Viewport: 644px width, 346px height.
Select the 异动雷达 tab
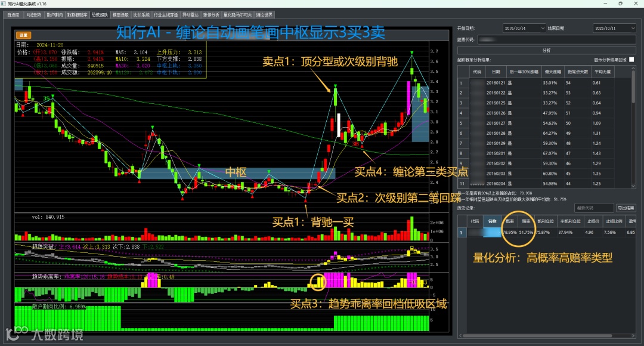tap(190, 15)
